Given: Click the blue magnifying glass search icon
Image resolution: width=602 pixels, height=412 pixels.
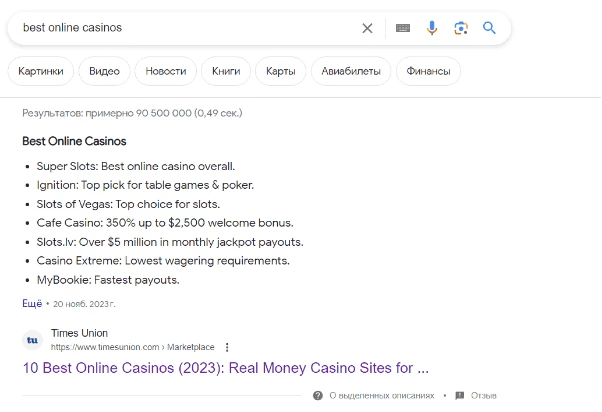Looking at the screenshot, I should [489, 28].
